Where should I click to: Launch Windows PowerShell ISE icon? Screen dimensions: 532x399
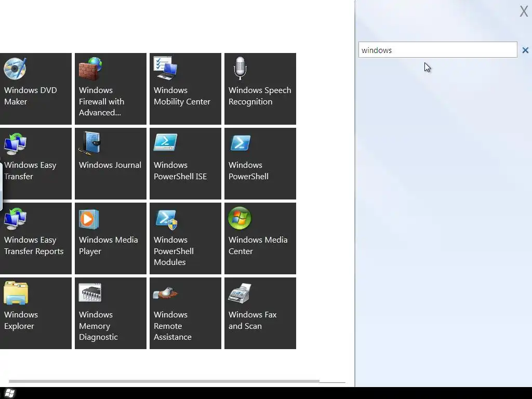coord(165,142)
